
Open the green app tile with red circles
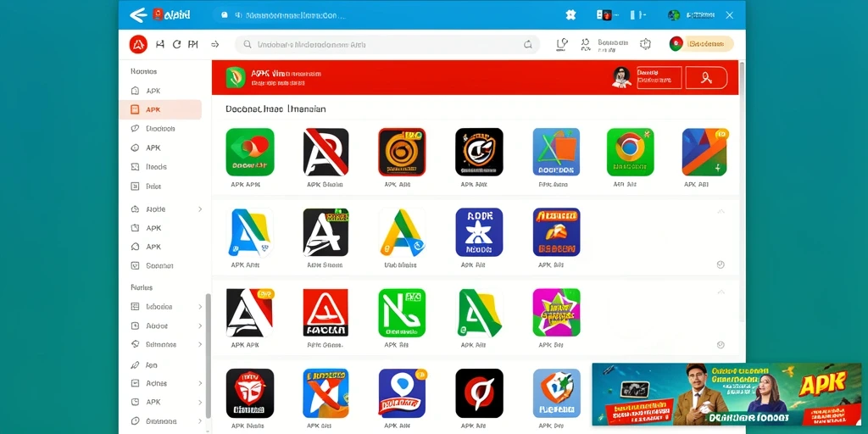tap(250, 153)
